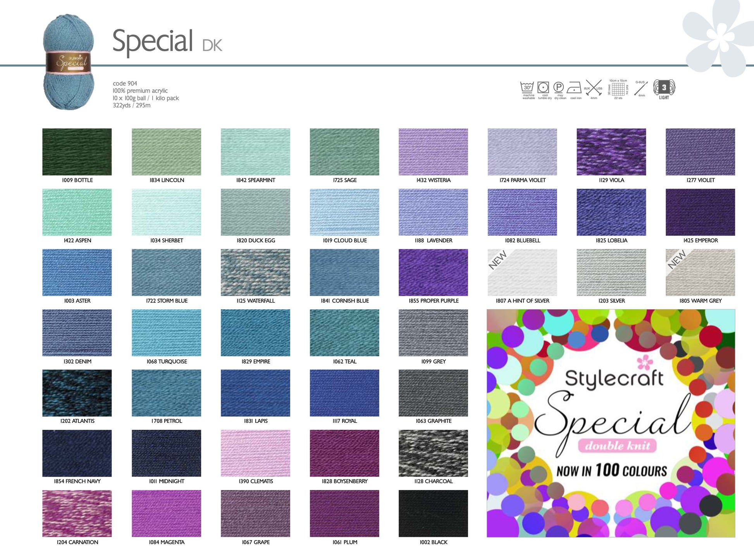Click the yarn weight 3 Light icon

[664, 88]
